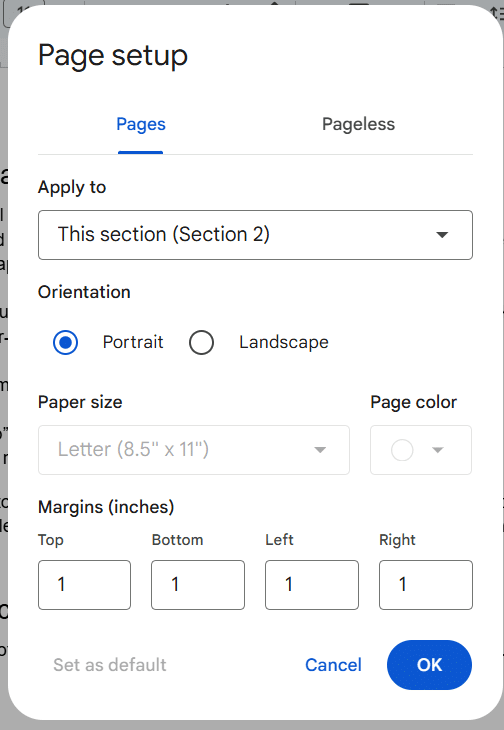
Task: Select Landscape orientation radio button
Action: (x=201, y=343)
